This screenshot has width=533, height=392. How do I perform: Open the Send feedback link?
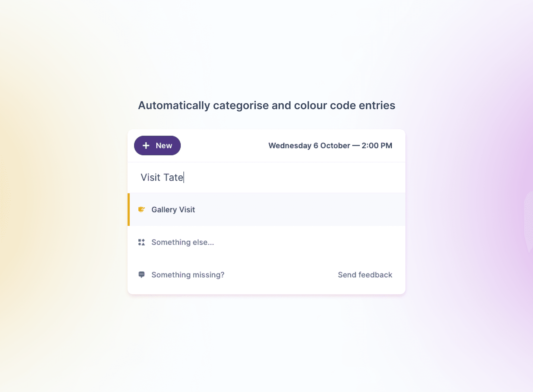pos(365,275)
